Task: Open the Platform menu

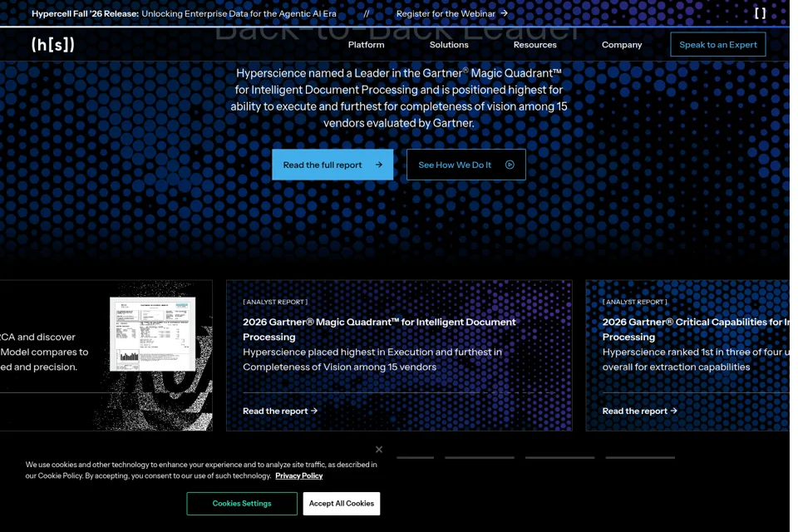Action: click(366, 45)
